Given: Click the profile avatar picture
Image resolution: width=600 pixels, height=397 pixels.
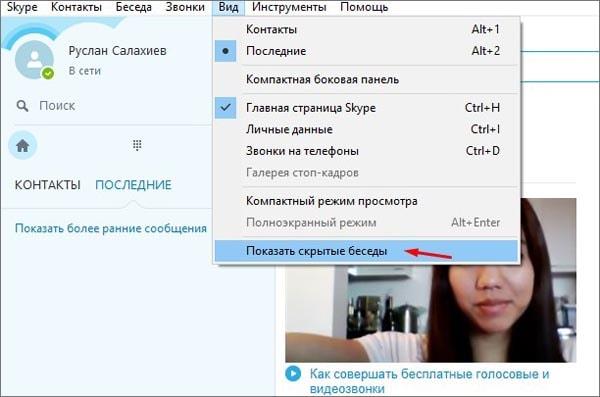Looking at the screenshot, I should [34, 60].
